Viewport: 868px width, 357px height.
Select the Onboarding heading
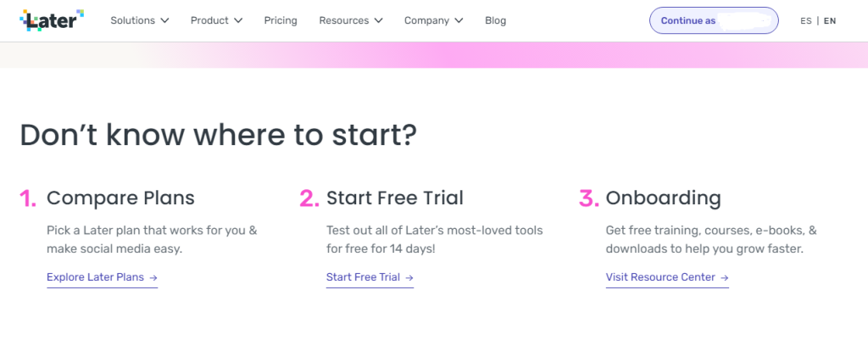click(x=663, y=198)
